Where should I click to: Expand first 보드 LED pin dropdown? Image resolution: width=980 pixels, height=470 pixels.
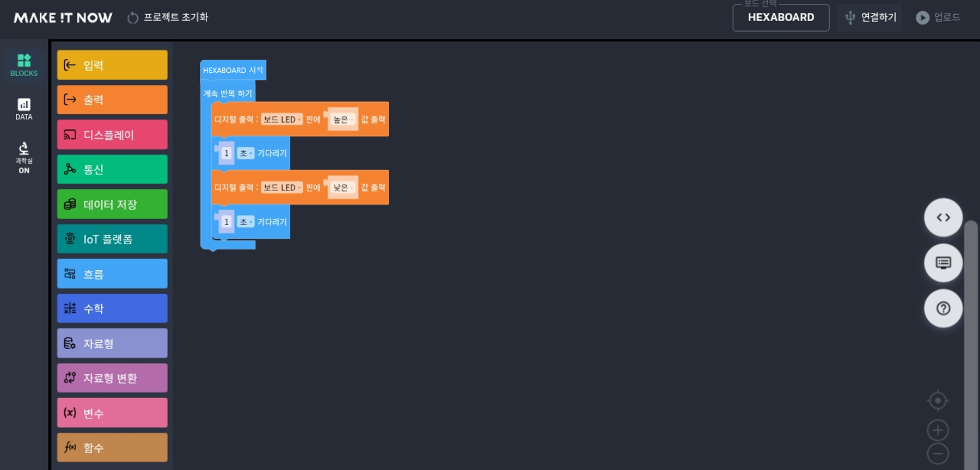click(282, 119)
